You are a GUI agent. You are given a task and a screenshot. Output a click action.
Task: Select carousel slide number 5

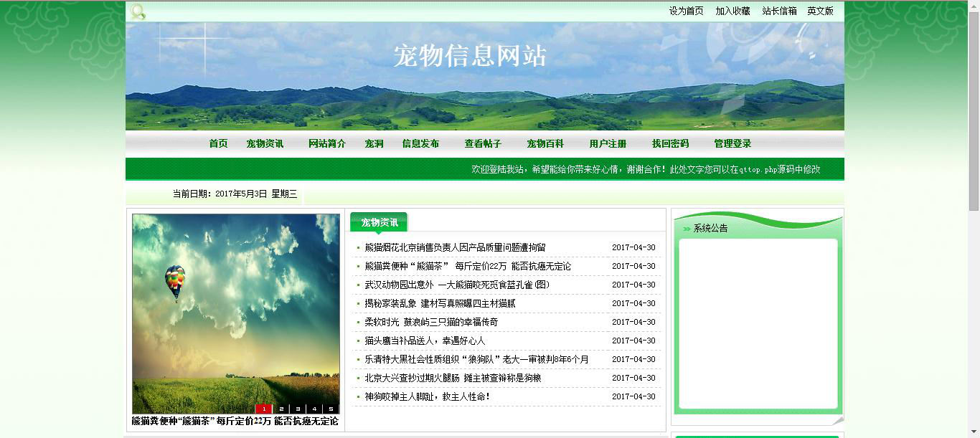point(332,407)
